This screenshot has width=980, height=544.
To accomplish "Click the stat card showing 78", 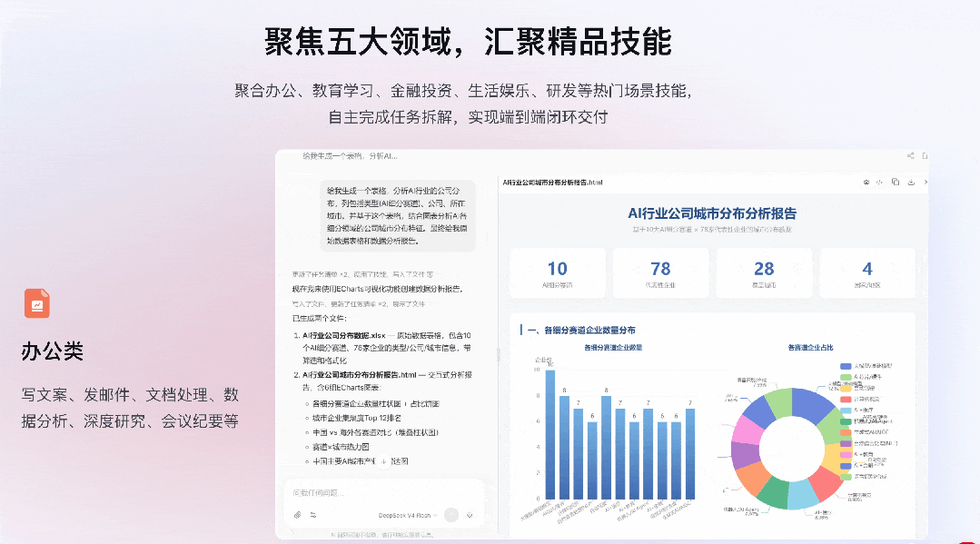I will pos(660,273).
